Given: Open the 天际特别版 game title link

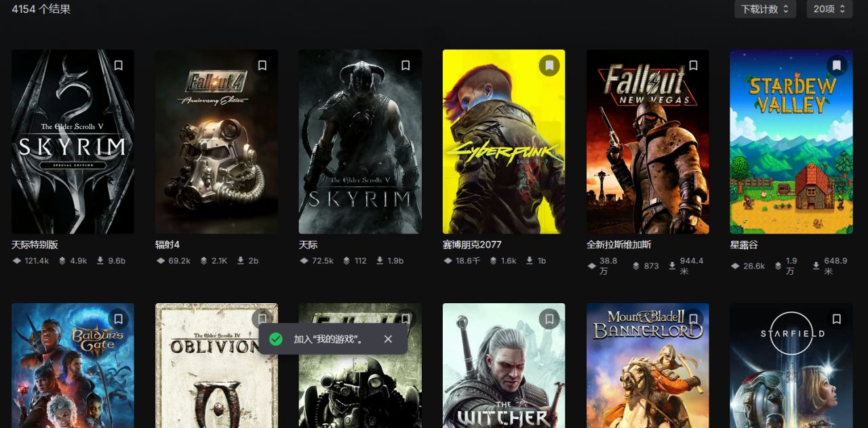Looking at the screenshot, I should click(x=35, y=245).
